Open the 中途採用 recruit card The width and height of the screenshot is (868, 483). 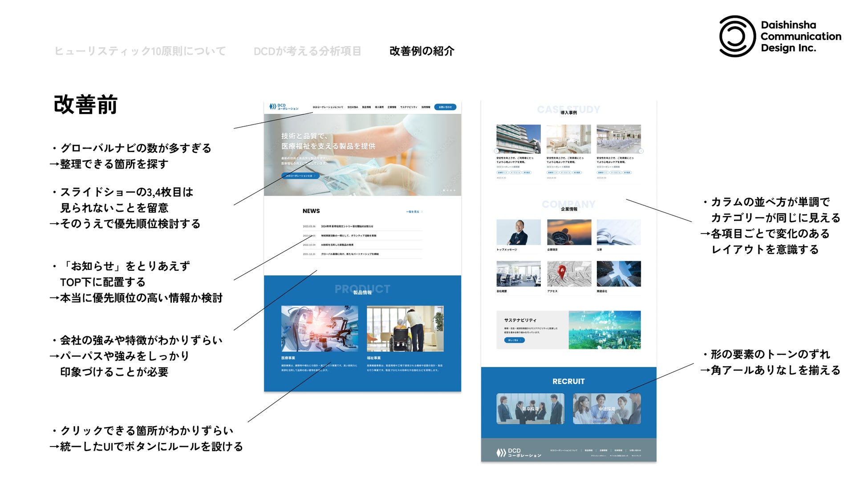tap(607, 408)
